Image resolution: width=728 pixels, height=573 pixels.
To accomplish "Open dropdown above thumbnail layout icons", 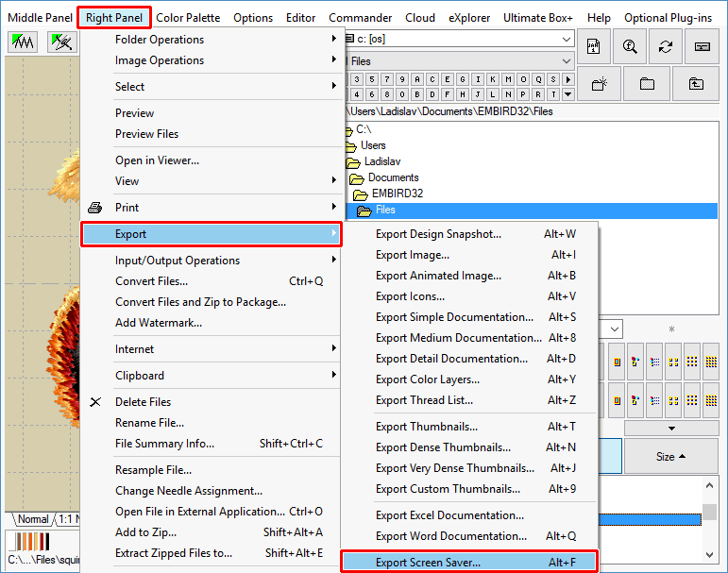I will (614, 329).
